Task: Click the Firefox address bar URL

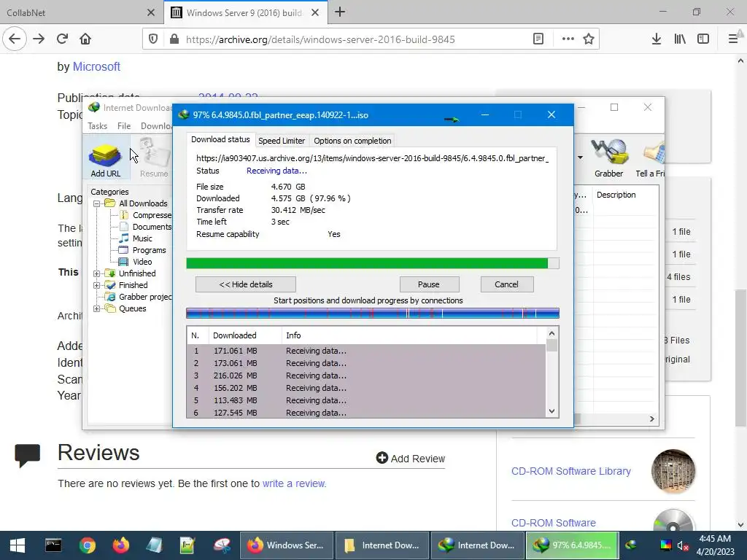Action: click(320, 39)
